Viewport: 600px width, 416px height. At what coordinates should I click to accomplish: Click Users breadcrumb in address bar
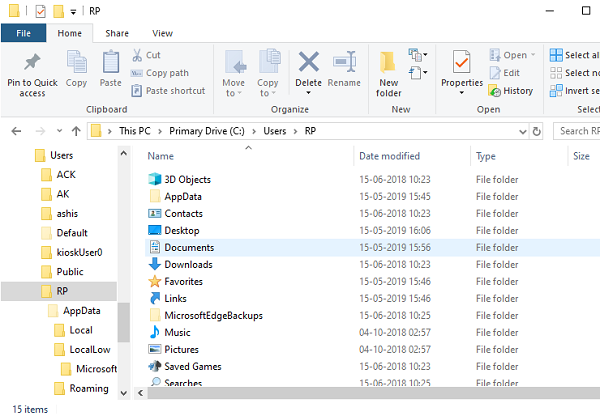pos(275,131)
